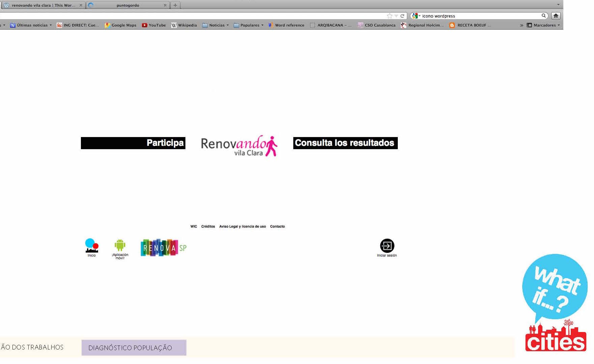Open a new tab with plus button
Screen dimensions: 594x364
point(175,5)
